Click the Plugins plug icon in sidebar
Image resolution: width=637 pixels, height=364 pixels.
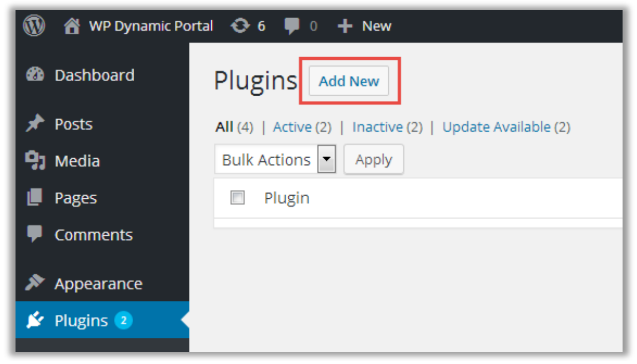35,320
